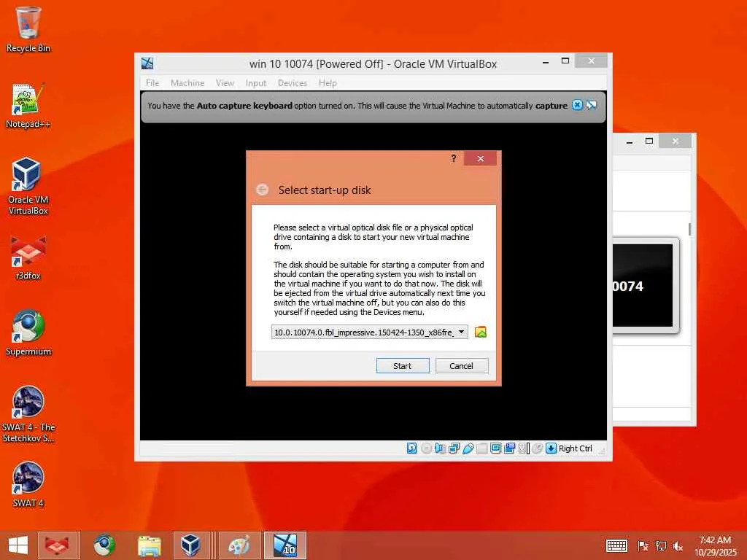Click the video capture indicator in status bar

click(509, 448)
